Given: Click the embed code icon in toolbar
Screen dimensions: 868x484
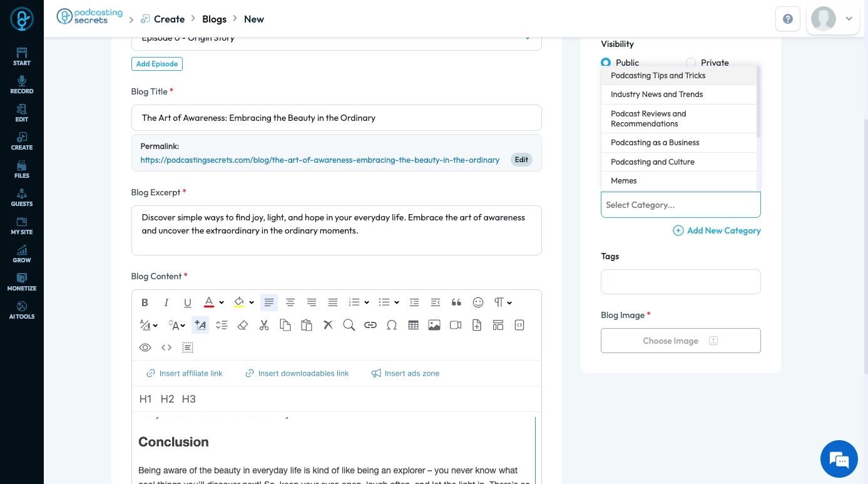Looking at the screenshot, I should (x=519, y=325).
